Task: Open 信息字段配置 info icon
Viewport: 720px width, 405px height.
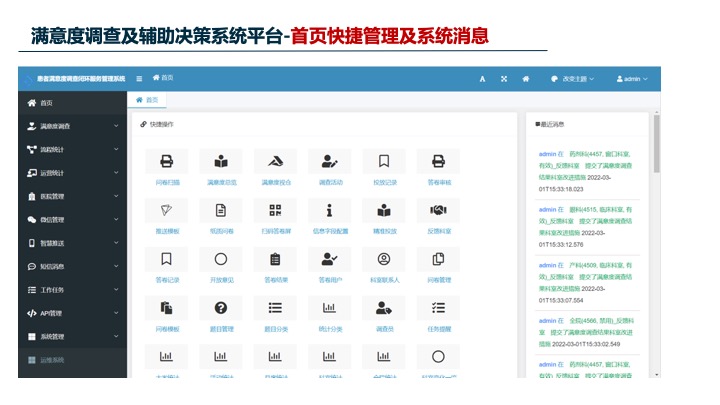Action: [x=330, y=210]
